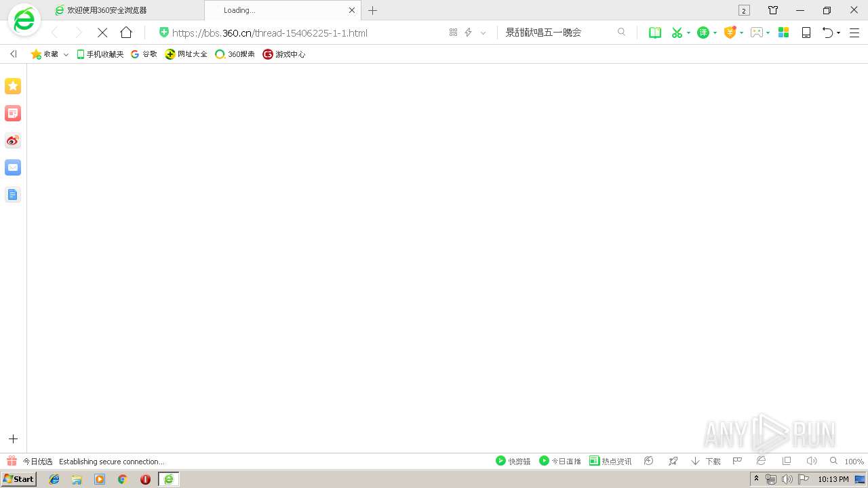Open the blue document sidebar icon
The height and width of the screenshot is (488, 868).
[13, 195]
